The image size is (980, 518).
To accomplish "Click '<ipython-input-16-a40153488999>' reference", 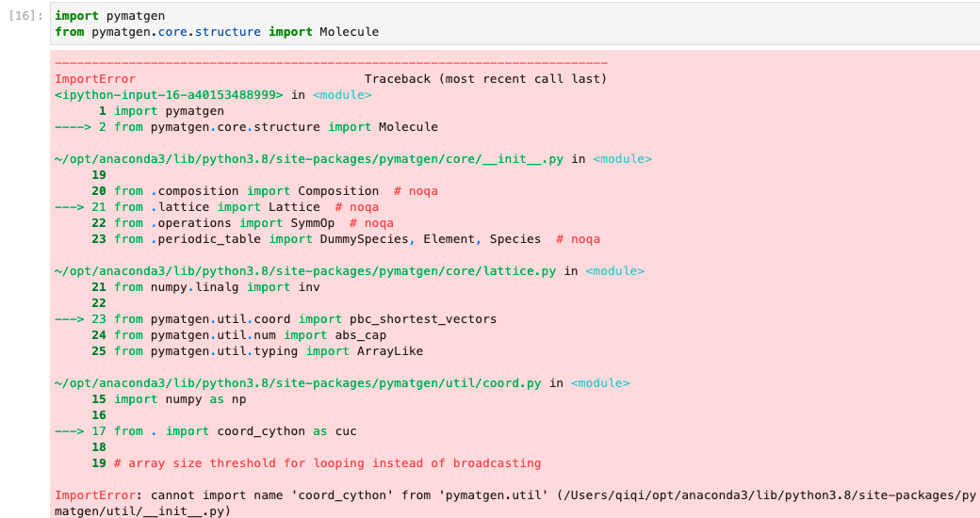I will 169,95.
